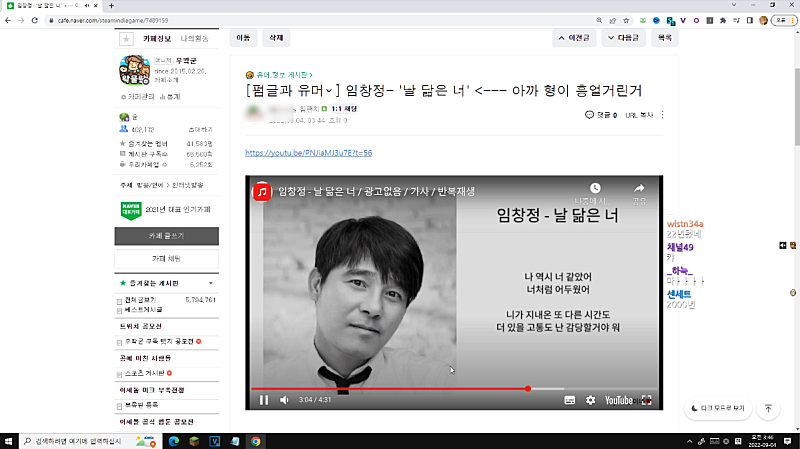Click the 1:1 채팅 link
800x449 pixels.
tap(344, 109)
